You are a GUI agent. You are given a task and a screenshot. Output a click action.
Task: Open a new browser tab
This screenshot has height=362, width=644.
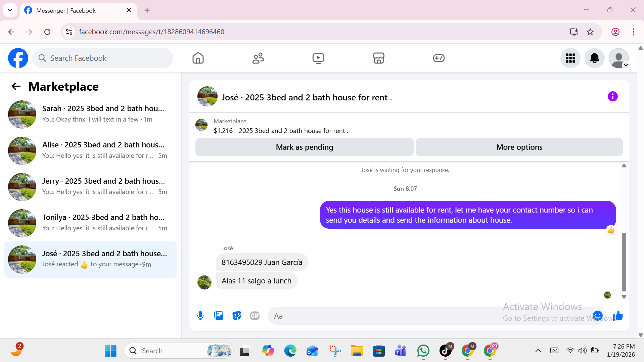(x=147, y=10)
